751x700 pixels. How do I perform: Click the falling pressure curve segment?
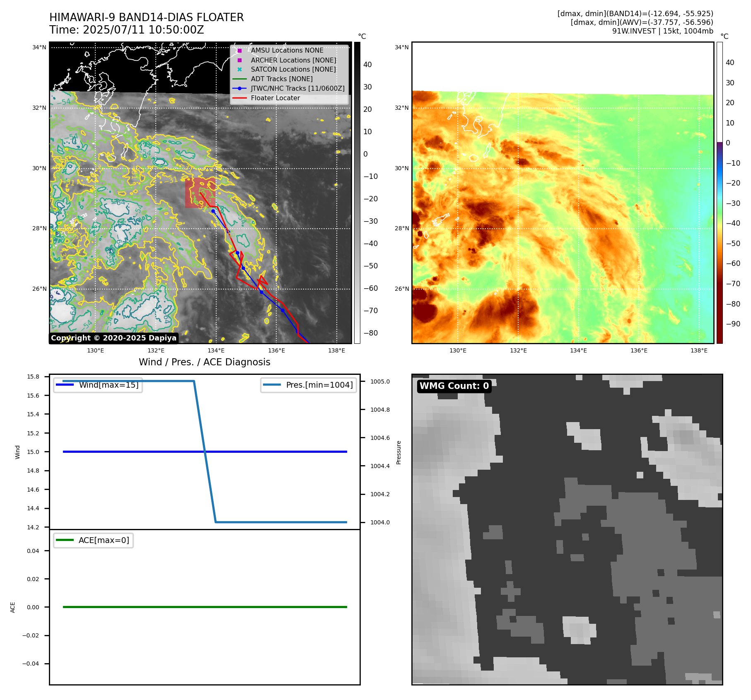205,451
